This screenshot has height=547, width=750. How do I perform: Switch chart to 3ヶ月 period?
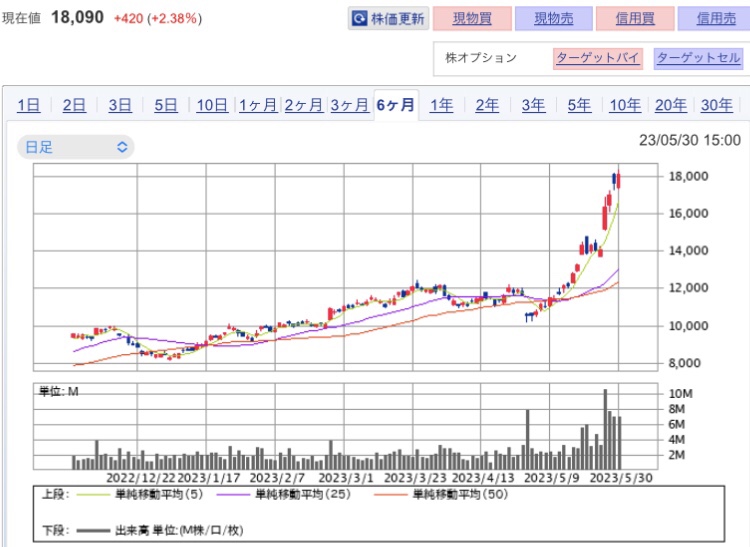(x=350, y=105)
